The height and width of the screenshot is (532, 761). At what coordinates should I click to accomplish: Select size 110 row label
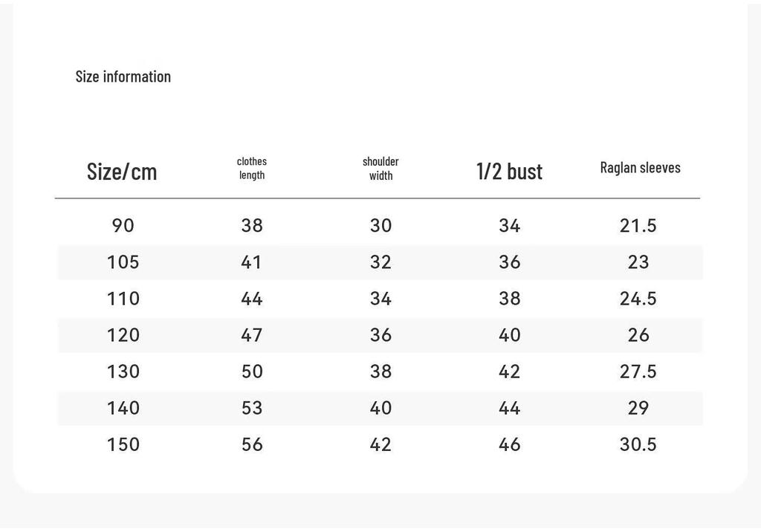[x=123, y=299]
